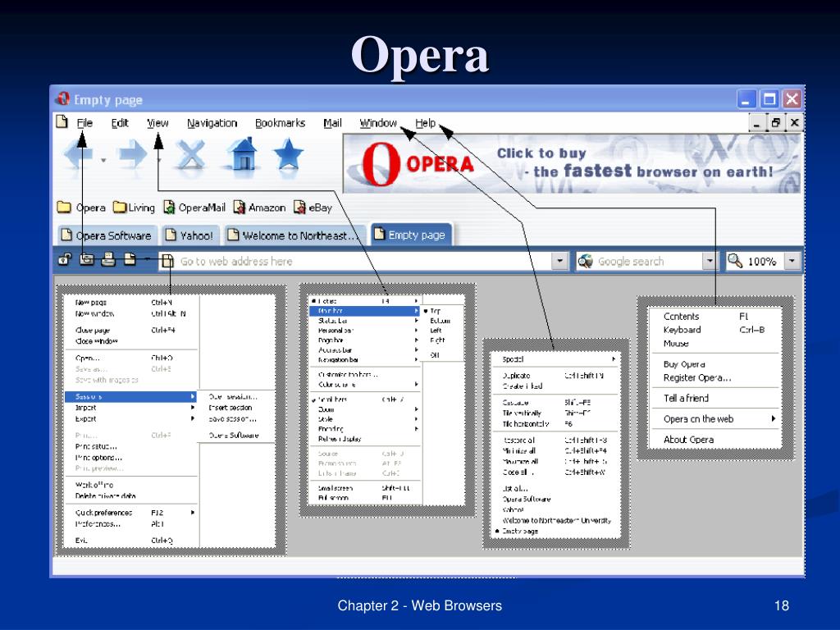Select Bottom position for Main bar
Image resolution: width=840 pixels, height=630 pixels.
(440, 321)
